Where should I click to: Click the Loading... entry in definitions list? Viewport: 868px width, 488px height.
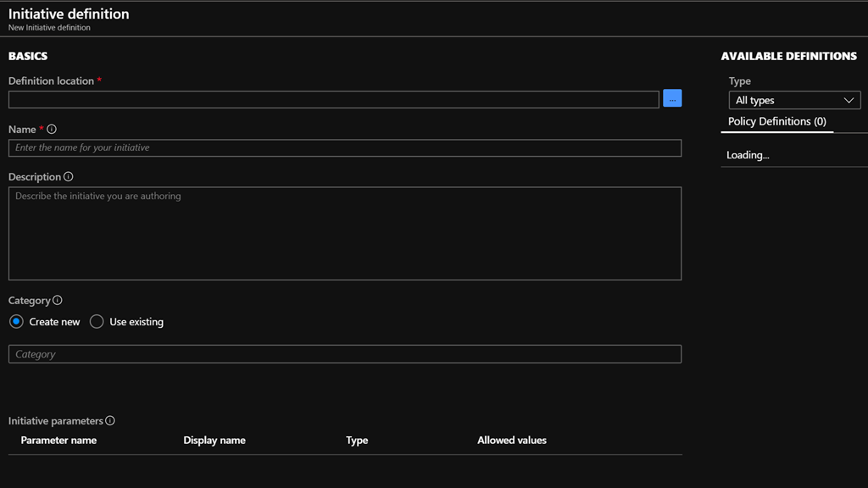click(x=748, y=155)
